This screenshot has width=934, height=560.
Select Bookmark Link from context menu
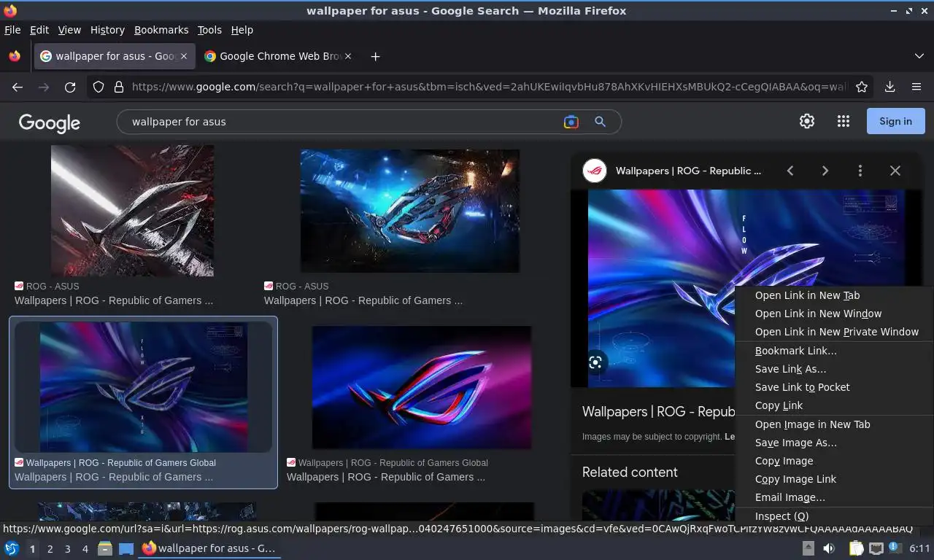pyautogui.click(x=834, y=351)
